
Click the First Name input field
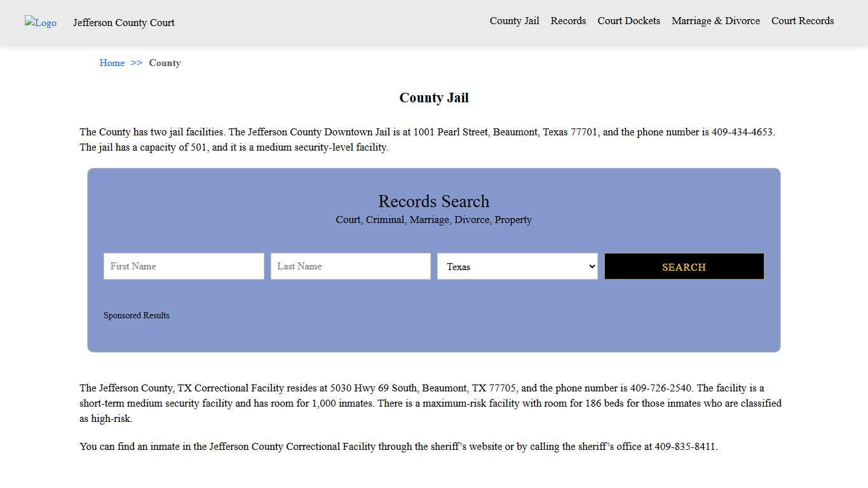point(183,266)
